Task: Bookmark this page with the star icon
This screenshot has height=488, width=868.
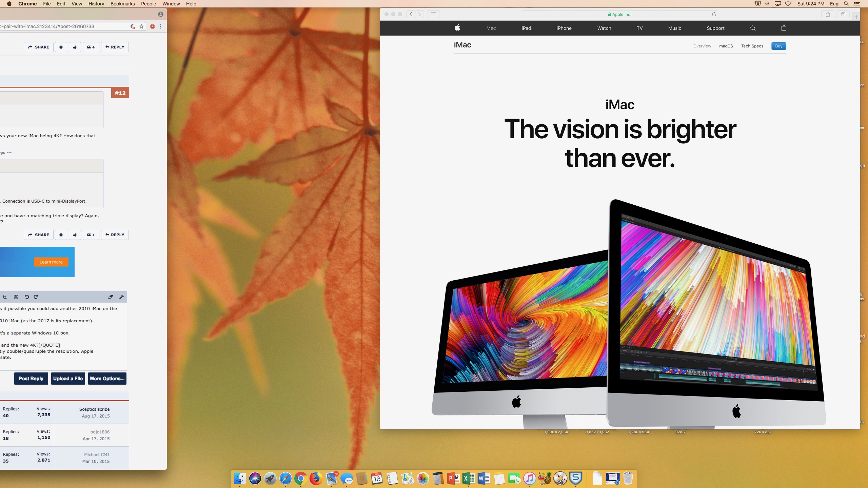Action: pyautogui.click(x=141, y=26)
